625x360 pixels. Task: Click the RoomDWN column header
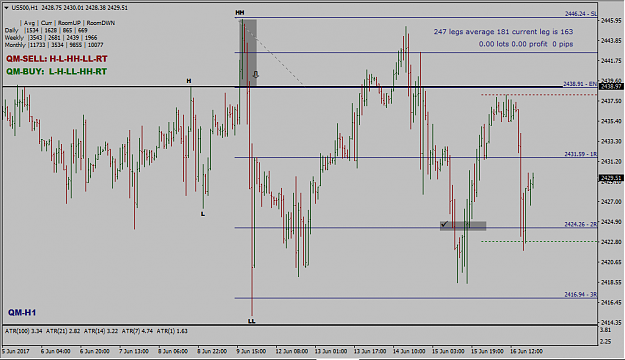[100, 23]
